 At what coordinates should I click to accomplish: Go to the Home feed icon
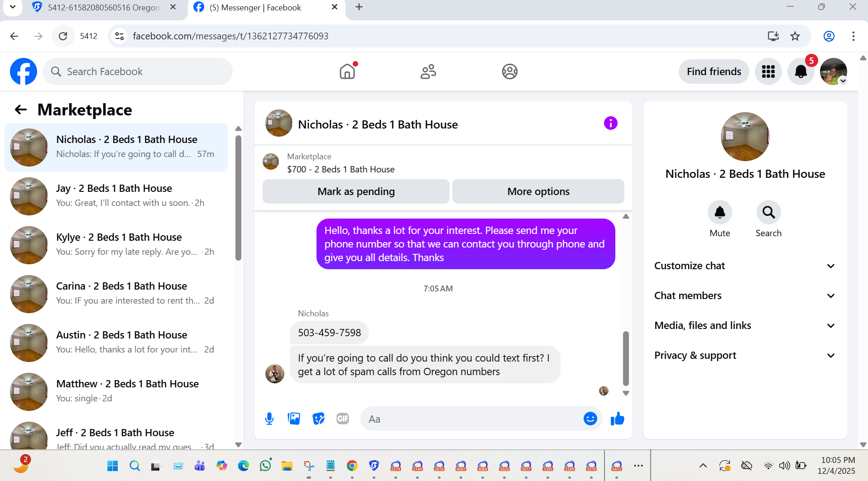(347, 71)
